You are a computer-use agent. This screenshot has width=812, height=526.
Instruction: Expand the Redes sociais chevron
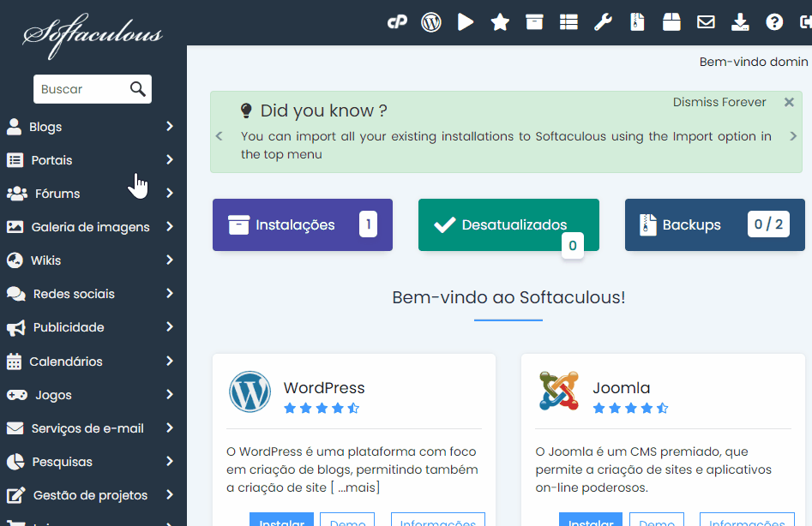point(170,293)
